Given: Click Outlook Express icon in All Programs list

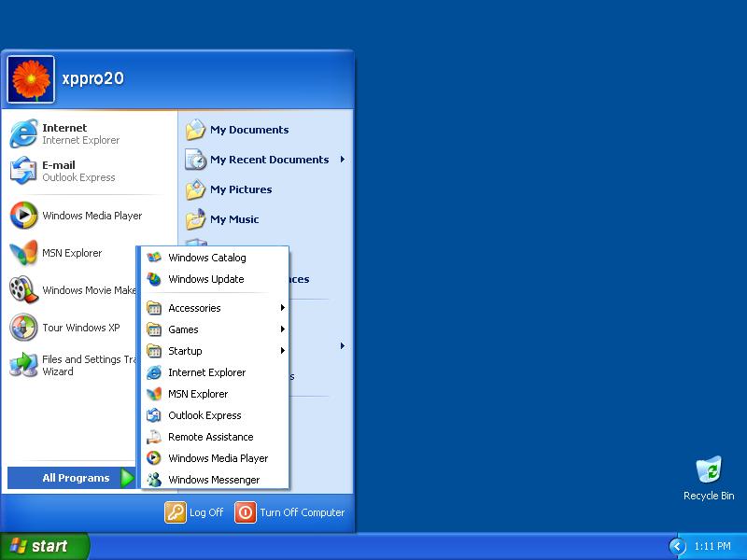Looking at the screenshot, I should [x=154, y=415].
